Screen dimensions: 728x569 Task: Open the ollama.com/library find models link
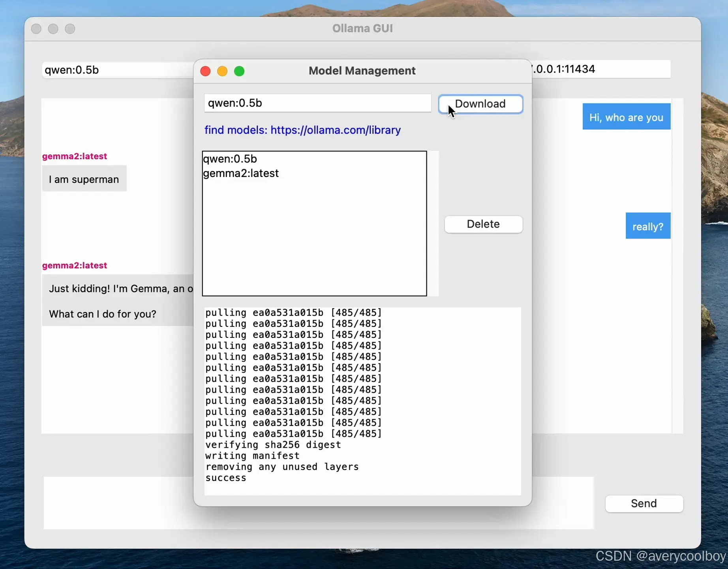302,130
